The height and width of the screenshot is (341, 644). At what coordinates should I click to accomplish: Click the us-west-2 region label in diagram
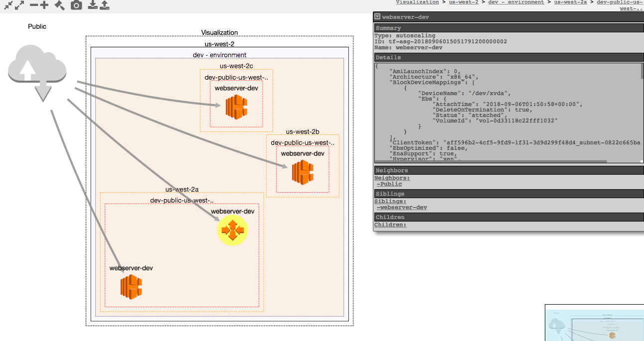(219, 44)
